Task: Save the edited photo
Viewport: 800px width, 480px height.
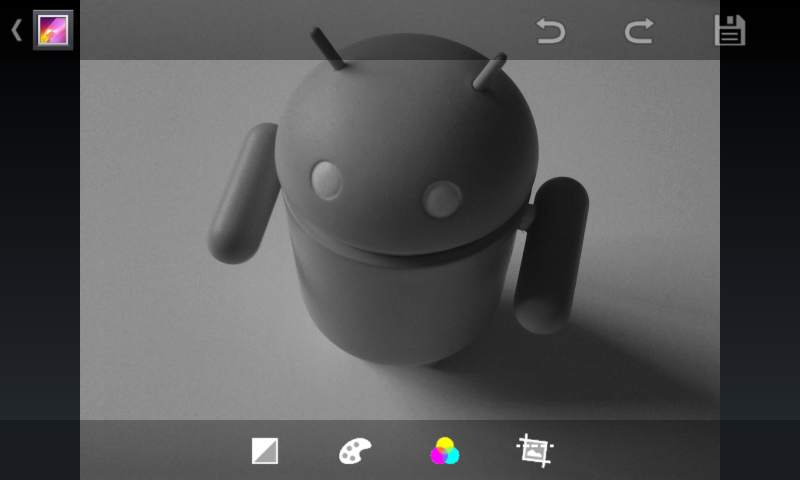Action: pyautogui.click(x=730, y=31)
